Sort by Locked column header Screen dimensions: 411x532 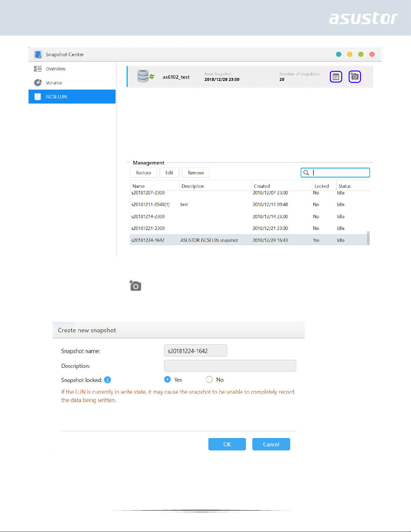[x=324, y=186]
